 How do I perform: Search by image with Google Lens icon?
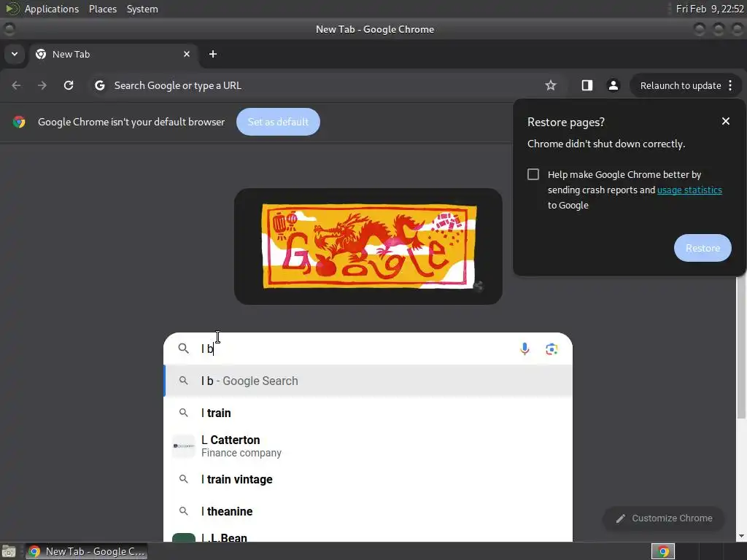tap(551, 349)
